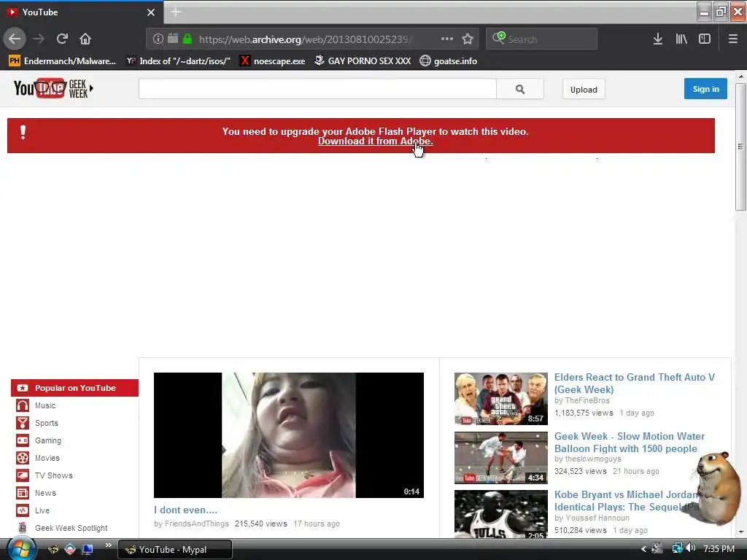
Task: Click the Upload button
Action: coord(584,90)
